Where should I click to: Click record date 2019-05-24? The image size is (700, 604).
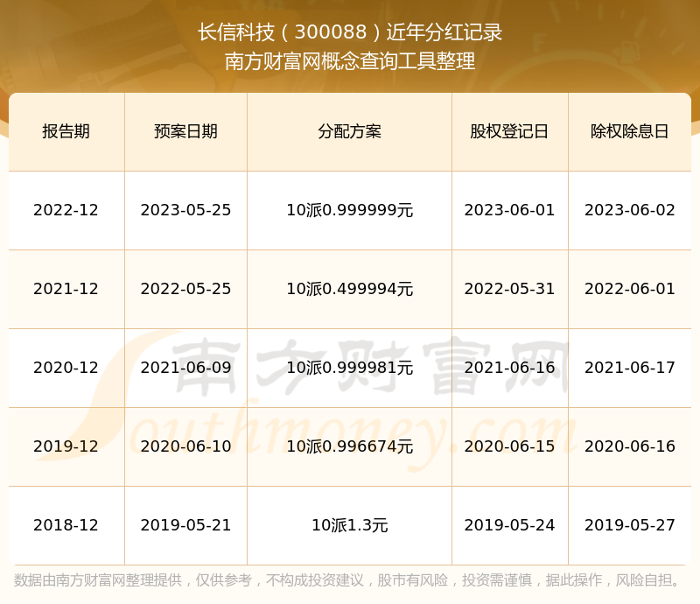point(509,524)
